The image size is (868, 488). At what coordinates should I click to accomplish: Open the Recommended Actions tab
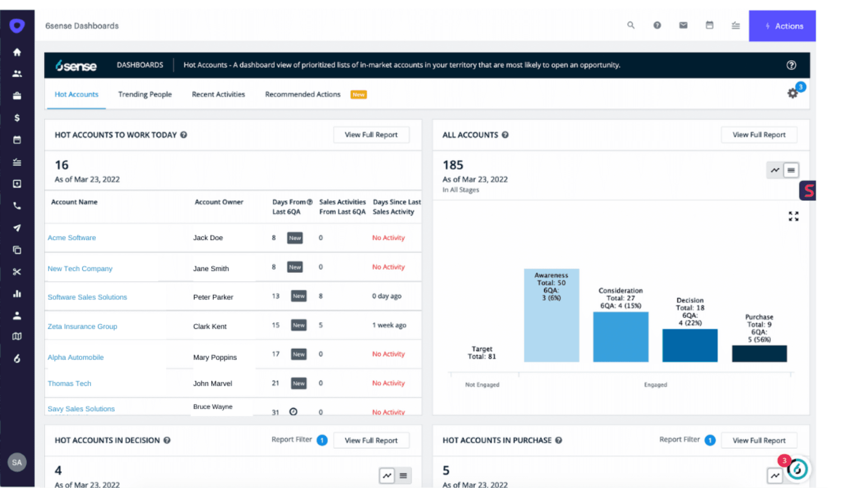pos(302,94)
